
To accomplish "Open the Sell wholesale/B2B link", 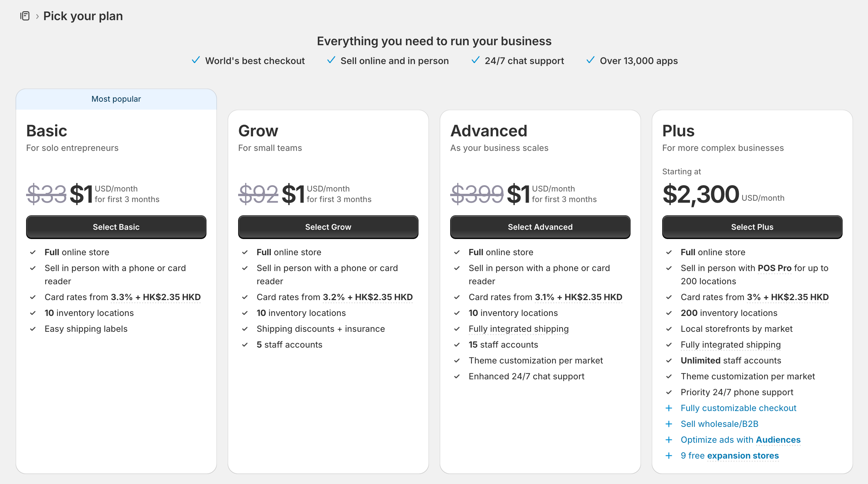I will click(x=719, y=424).
